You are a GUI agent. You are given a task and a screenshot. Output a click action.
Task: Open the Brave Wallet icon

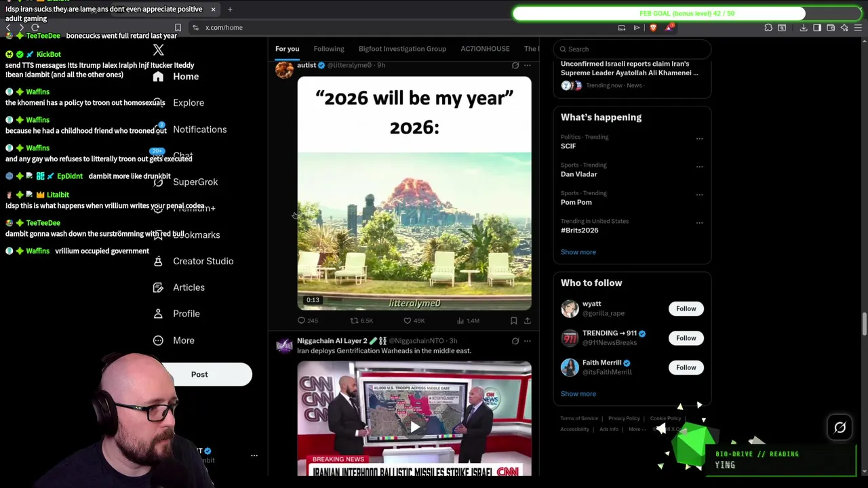point(831,28)
